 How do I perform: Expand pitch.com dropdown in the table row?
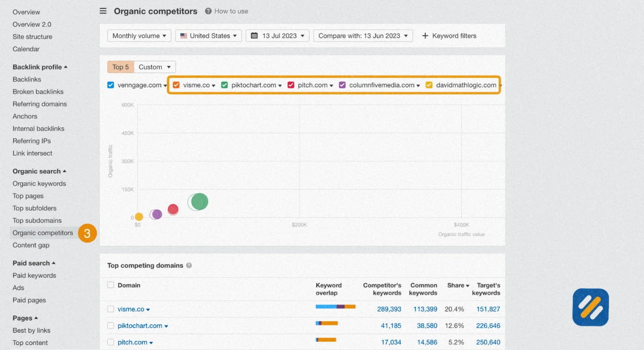[151, 343]
